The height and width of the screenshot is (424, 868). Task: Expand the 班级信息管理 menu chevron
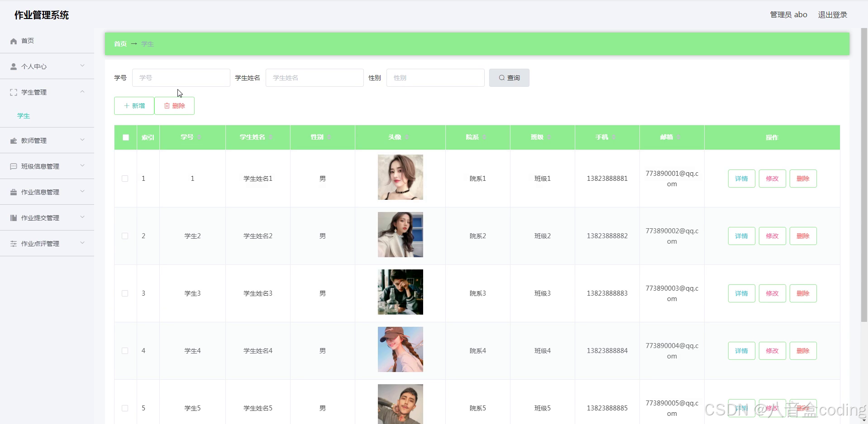tap(82, 165)
